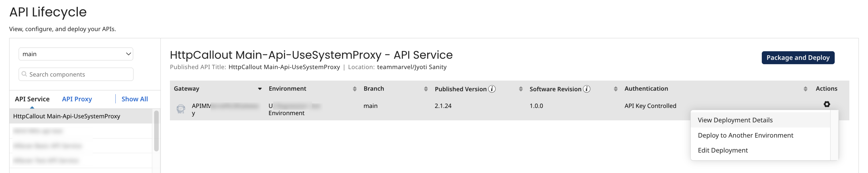The width and height of the screenshot is (868, 173).
Task: Choose Deploy to Another Environment
Action: click(x=745, y=135)
